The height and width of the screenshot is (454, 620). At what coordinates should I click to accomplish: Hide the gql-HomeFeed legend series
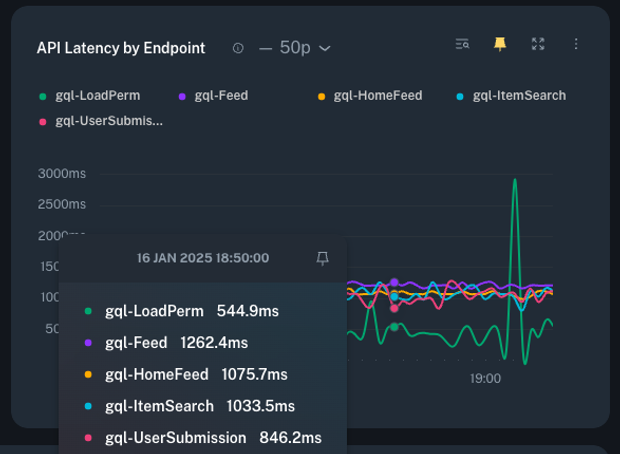coord(377,96)
